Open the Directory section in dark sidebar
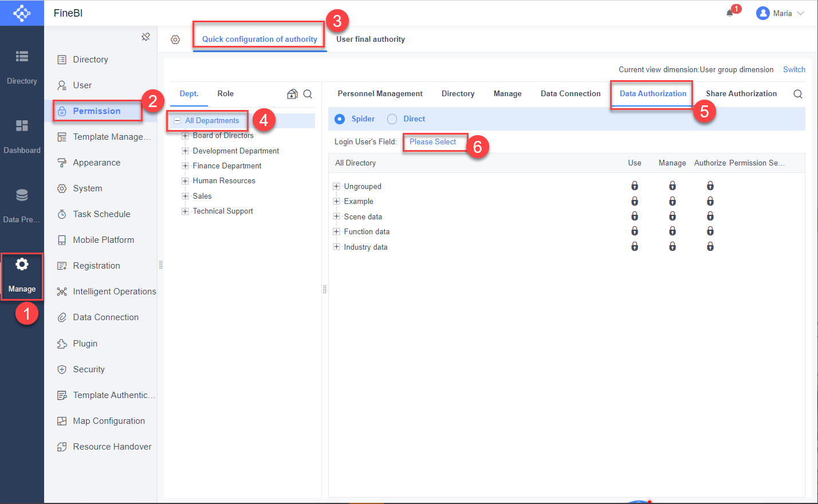The width and height of the screenshot is (818, 504). (22, 67)
